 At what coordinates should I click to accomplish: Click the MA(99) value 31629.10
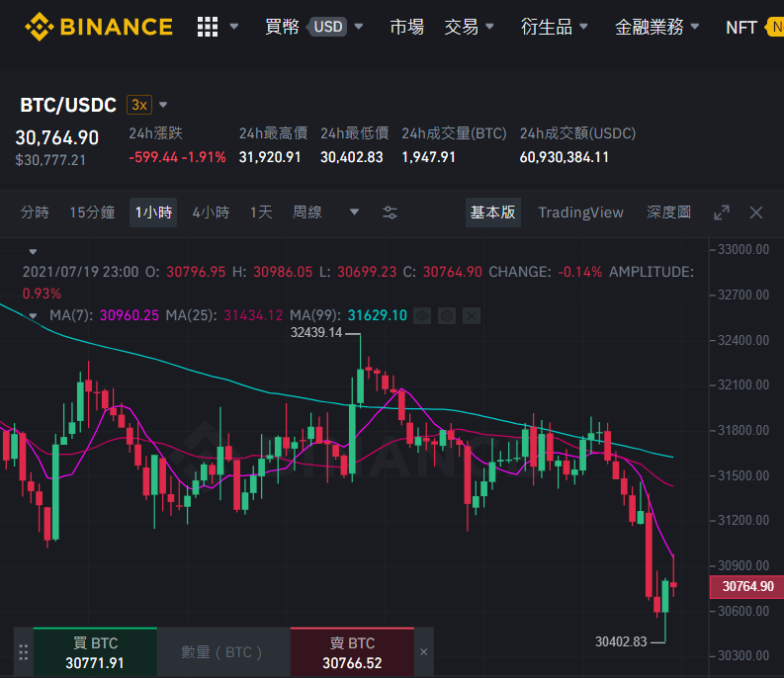377,315
